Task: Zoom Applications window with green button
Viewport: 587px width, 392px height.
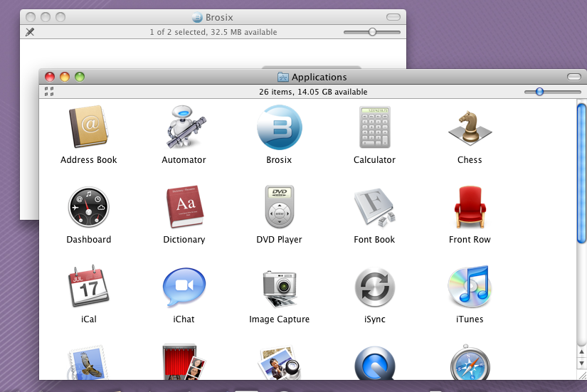Action: [80, 77]
